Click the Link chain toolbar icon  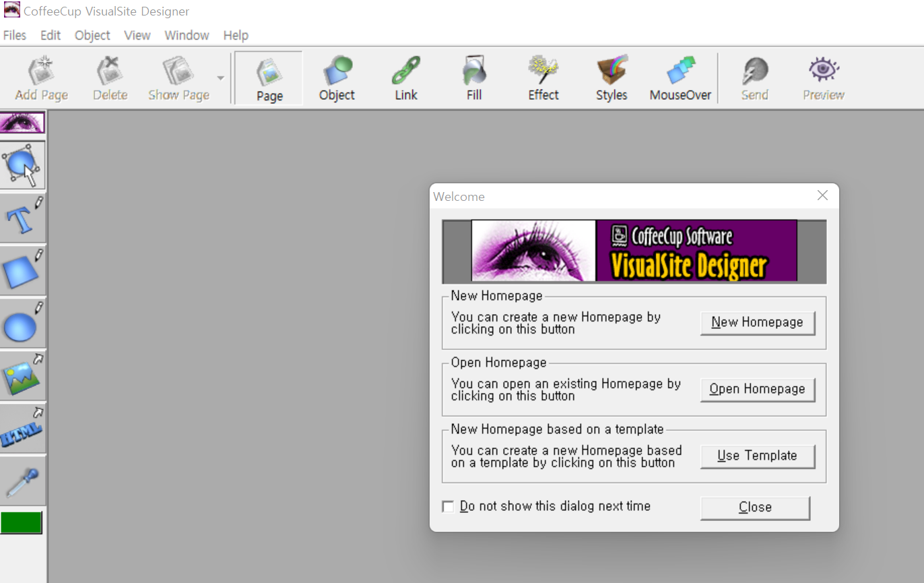[406, 78]
